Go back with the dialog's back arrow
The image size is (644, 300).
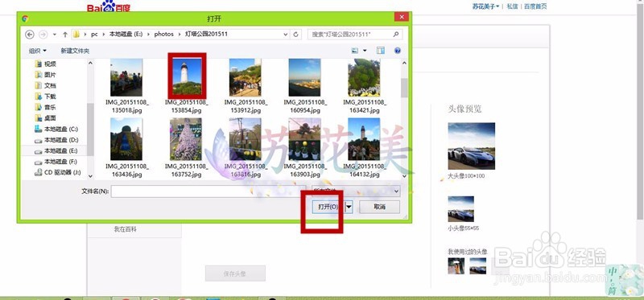(30, 35)
